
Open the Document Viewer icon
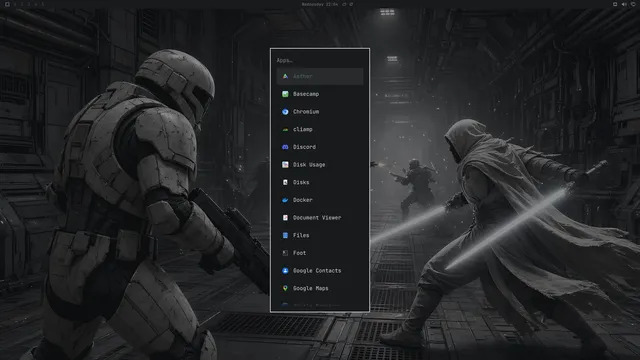[285, 218]
